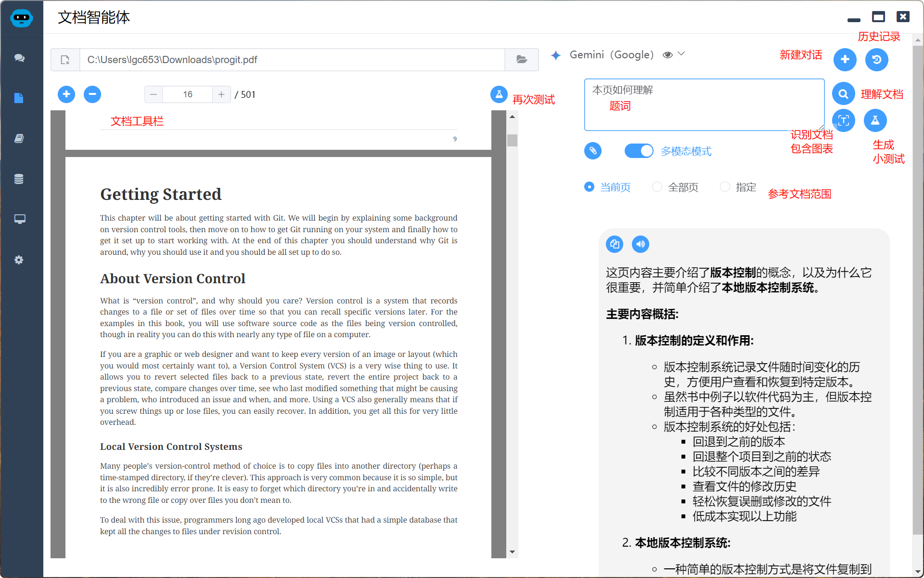The image size is (924, 578).
Task: Open the document section in the sidebar
Action: (19, 98)
